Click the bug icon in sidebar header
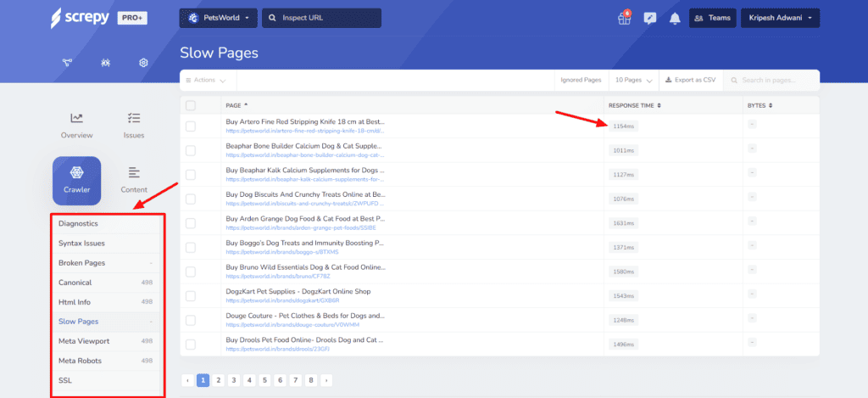Viewport: 868px width, 398px height. point(105,63)
